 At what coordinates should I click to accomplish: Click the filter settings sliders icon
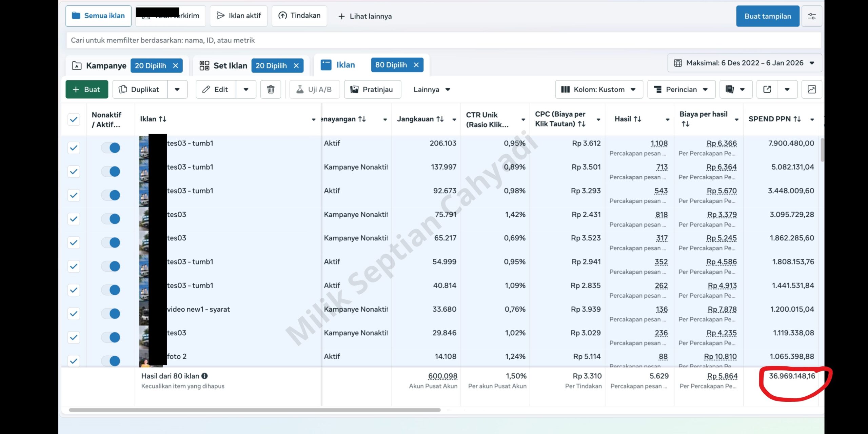click(812, 16)
